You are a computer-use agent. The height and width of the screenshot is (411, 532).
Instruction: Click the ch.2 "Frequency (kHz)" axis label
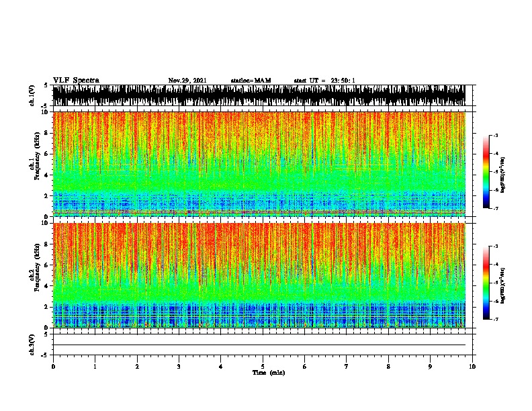tap(38, 267)
